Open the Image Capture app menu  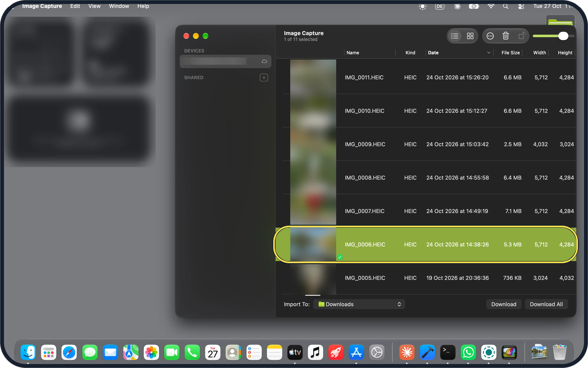[x=42, y=6]
